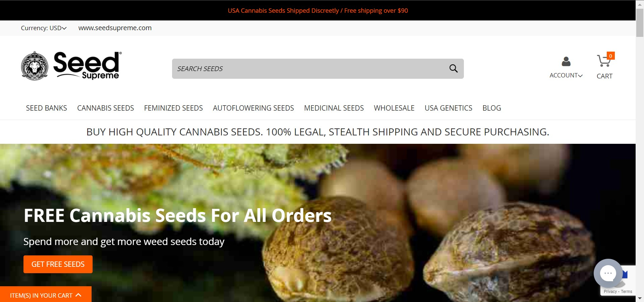Select the WHOLESALE menu item

click(x=394, y=108)
